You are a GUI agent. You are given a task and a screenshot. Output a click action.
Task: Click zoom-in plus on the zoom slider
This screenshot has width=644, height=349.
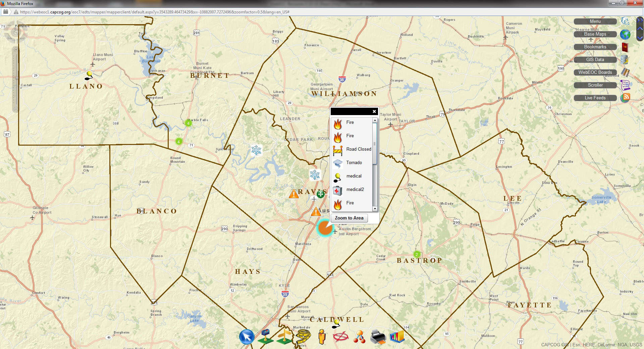(x=15, y=50)
